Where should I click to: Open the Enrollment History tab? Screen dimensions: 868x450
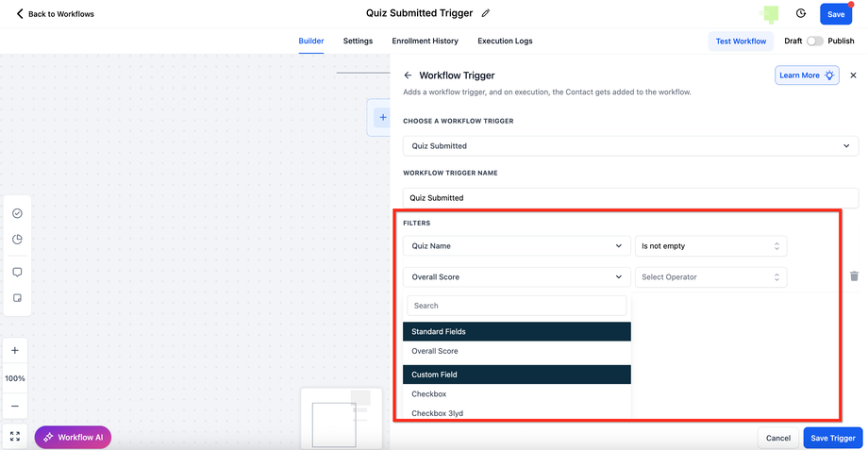tap(426, 42)
